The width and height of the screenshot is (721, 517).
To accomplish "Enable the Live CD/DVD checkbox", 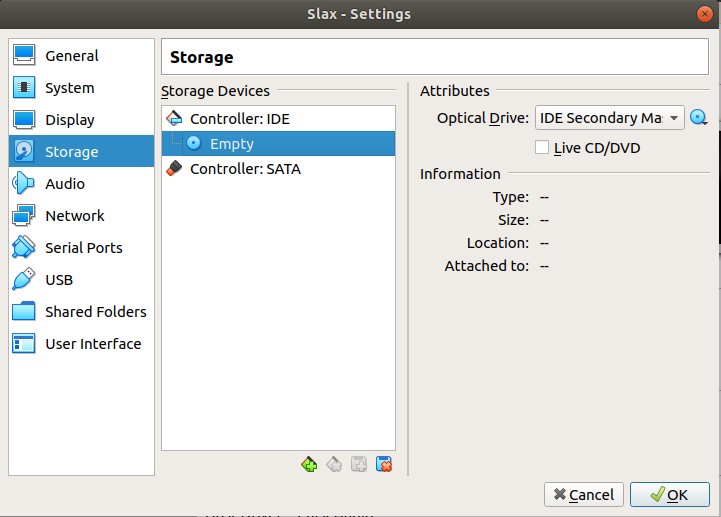I will [x=542, y=148].
